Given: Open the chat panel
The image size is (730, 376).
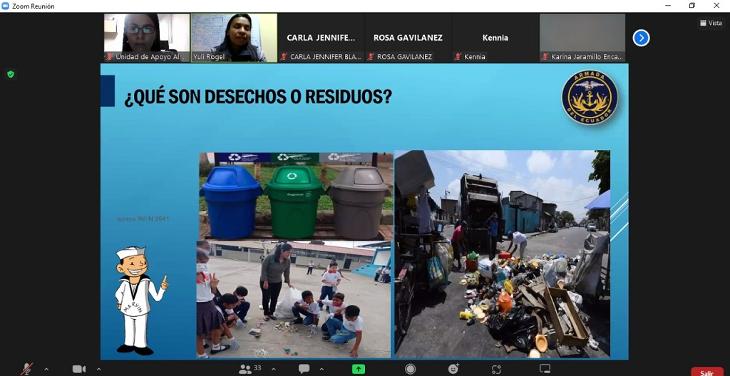Looking at the screenshot, I should click(304, 369).
